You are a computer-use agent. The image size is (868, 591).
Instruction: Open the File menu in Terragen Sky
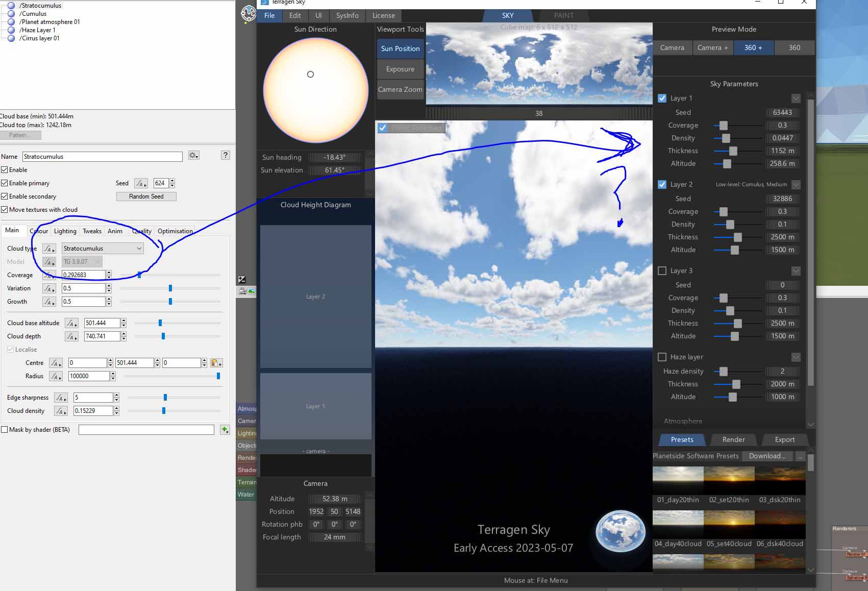(x=269, y=15)
